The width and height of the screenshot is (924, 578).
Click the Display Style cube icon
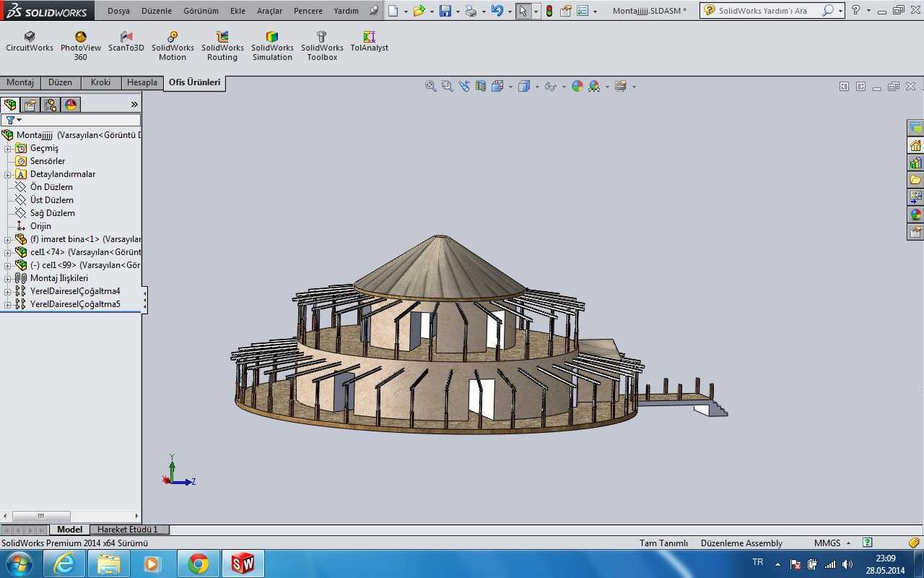pos(525,86)
